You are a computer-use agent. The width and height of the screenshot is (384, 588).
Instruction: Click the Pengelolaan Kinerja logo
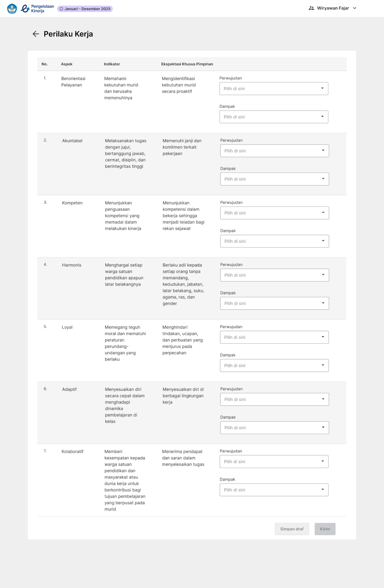click(37, 8)
